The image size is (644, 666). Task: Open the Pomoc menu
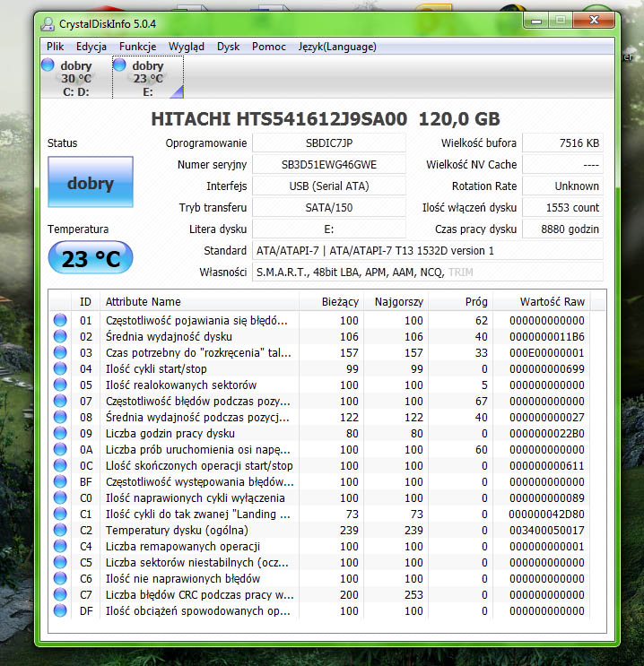(269, 47)
